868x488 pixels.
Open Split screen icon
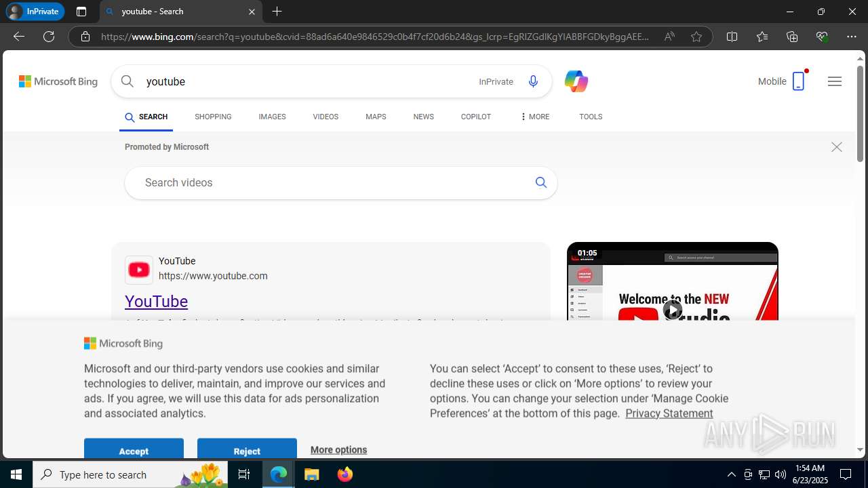732,37
